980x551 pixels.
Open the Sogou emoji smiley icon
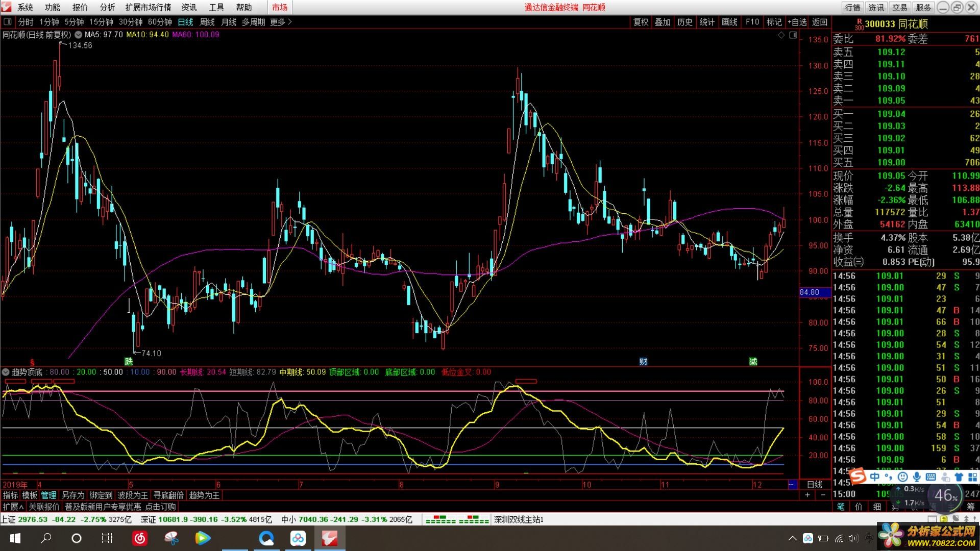coord(902,477)
